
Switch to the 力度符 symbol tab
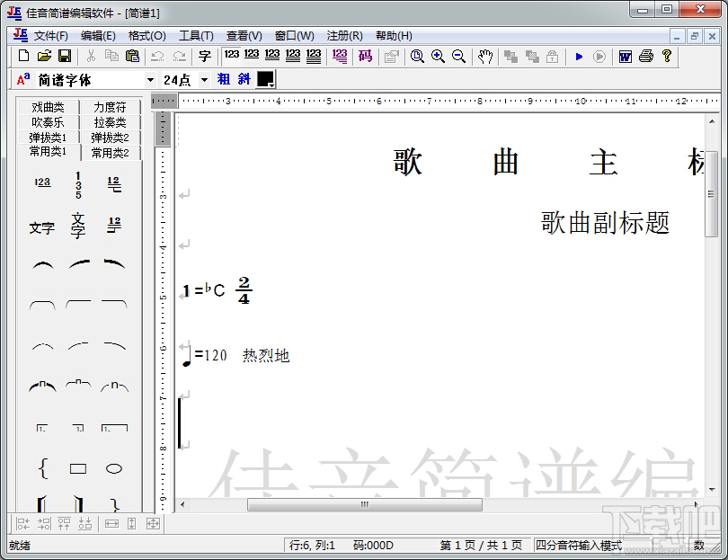110,107
